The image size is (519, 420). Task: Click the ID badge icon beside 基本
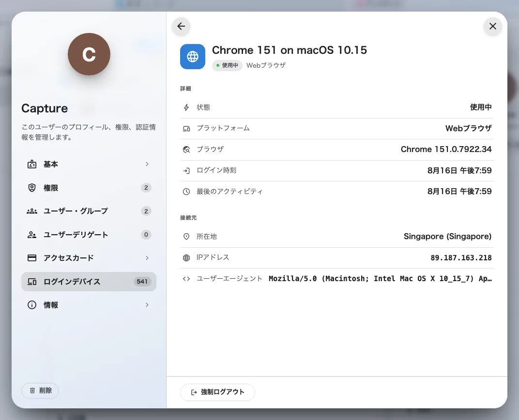[x=32, y=165]
